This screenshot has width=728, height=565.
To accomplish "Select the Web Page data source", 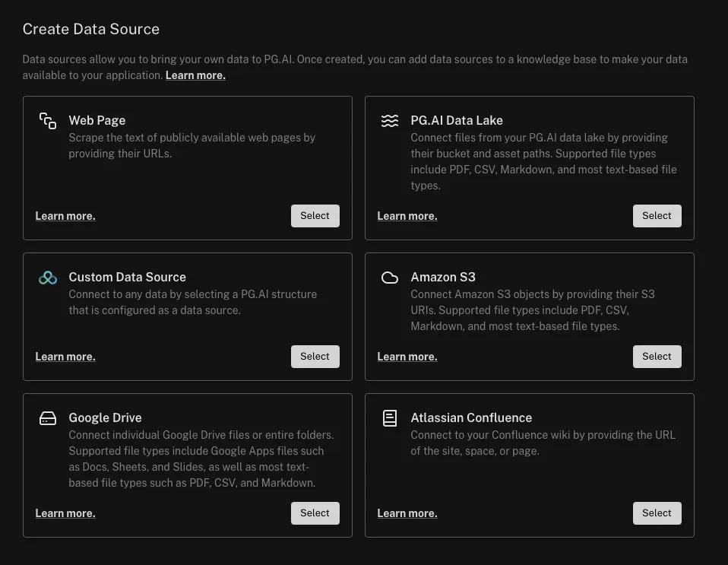I will (315, 216).
